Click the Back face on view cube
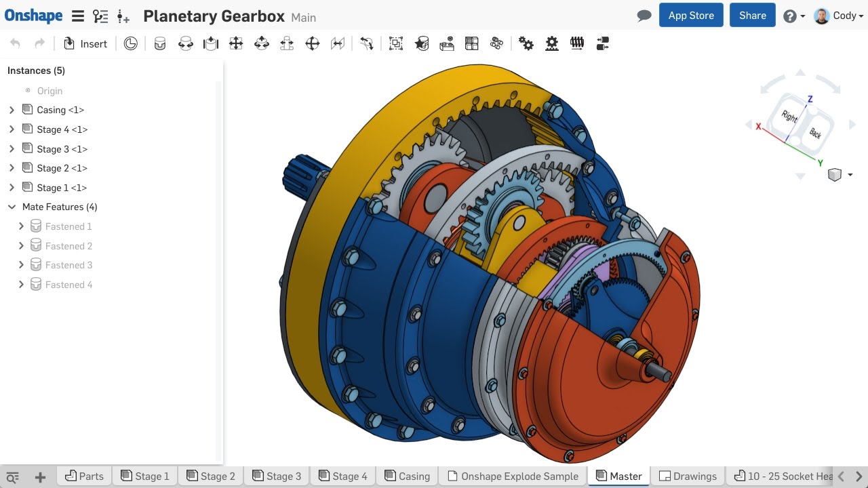868x488 pixels. tap(816, 133)
